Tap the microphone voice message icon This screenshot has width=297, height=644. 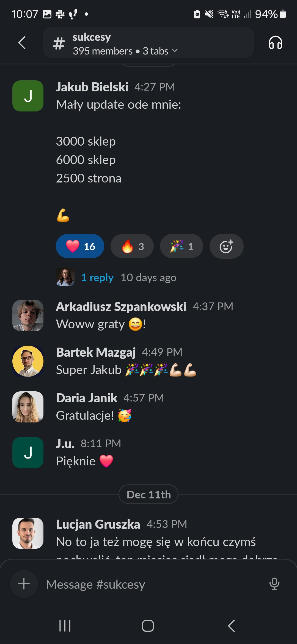(x=274, y=584)
